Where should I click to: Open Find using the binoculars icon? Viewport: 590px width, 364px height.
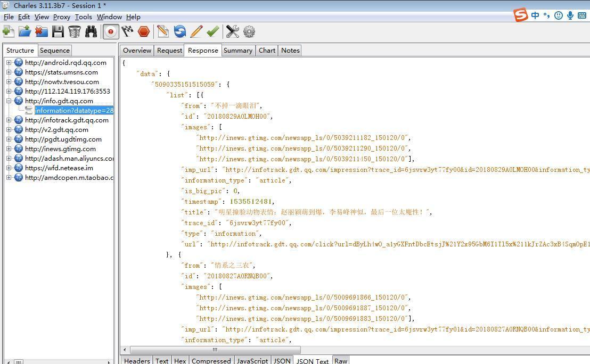91,31
